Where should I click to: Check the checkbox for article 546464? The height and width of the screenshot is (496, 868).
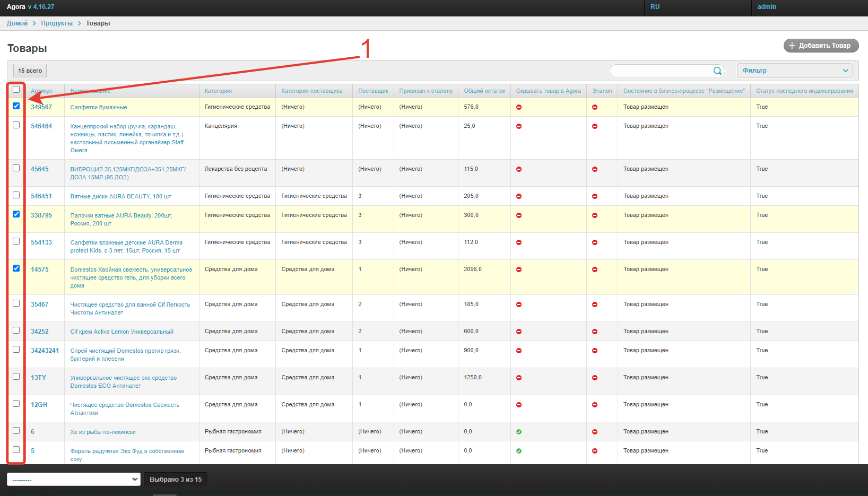pyautogui.click(x=16, y=125)
